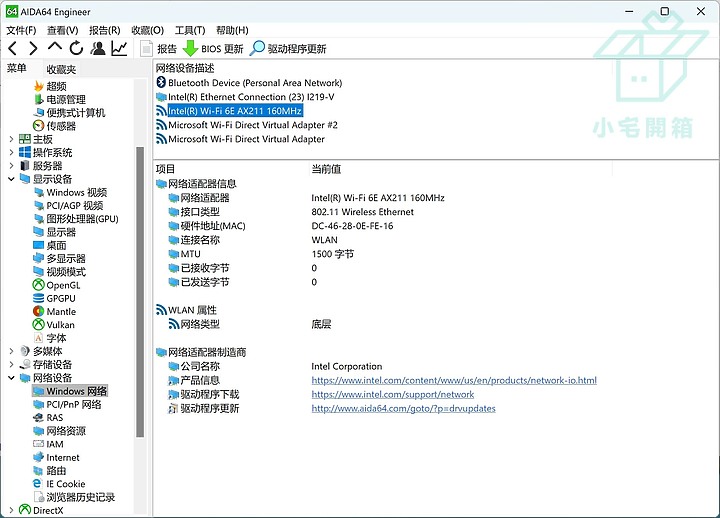Select the Internet icon item
The height and width of the screenshot is (518, 720).
click(57, 457)
